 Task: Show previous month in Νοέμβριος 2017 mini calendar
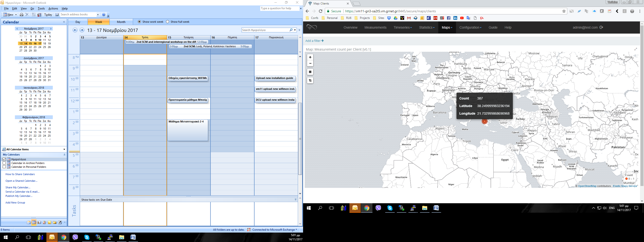(17, 29)
